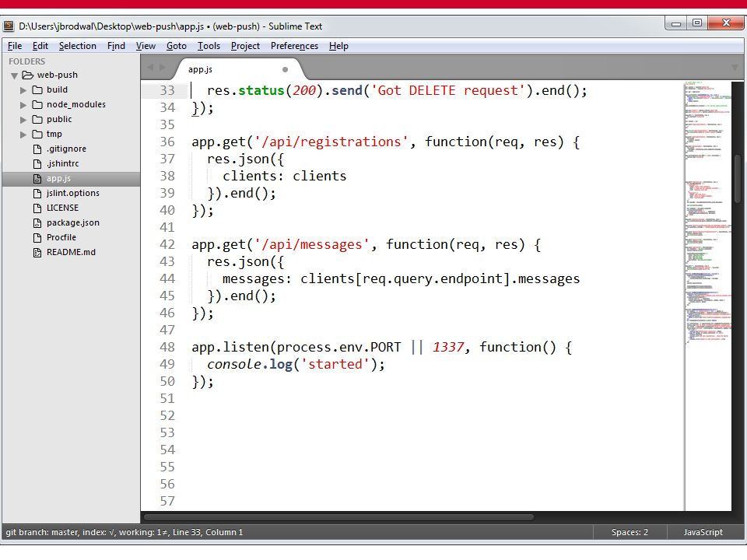Expand the node_modules folder
This screenshot has height=560, width=747.
pos(23,105)
